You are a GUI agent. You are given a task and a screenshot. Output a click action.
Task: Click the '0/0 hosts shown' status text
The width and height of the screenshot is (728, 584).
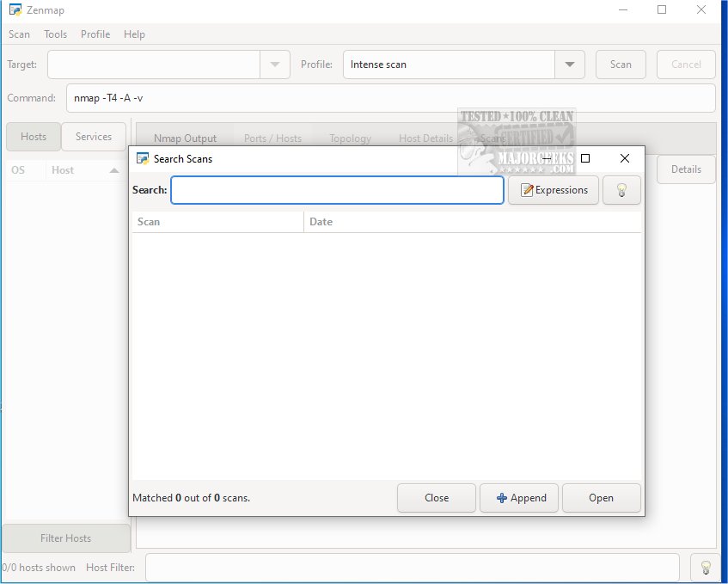pos(38,568)
